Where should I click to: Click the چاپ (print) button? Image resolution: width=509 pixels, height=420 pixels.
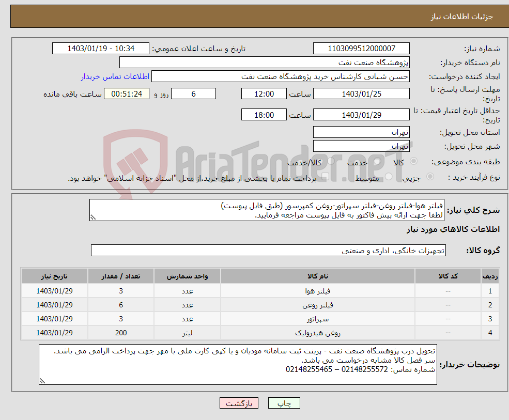[284, 403]
